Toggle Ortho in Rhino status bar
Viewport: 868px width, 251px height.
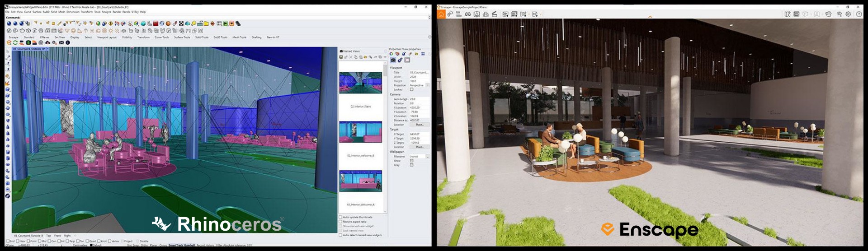(x=144, y=245)
